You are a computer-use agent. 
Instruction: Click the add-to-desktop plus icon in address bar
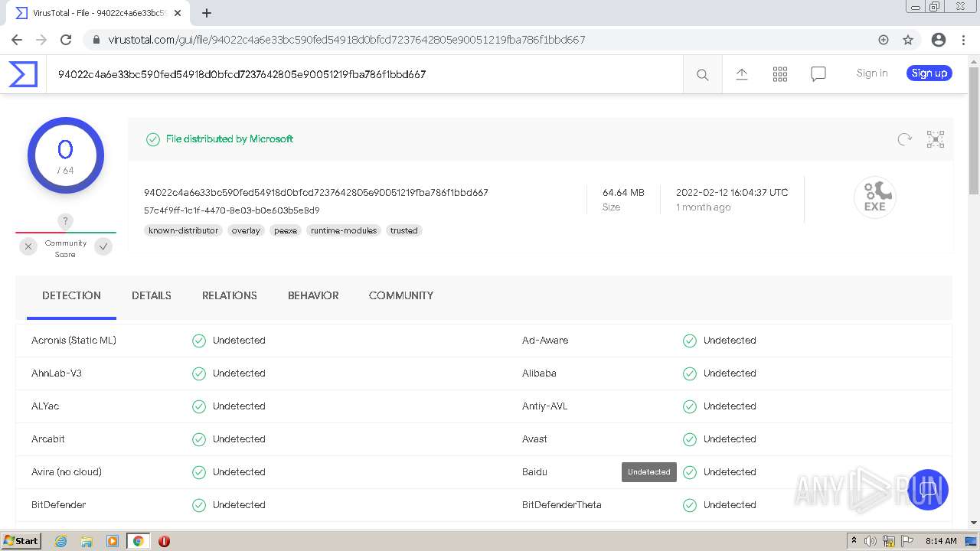883,40
